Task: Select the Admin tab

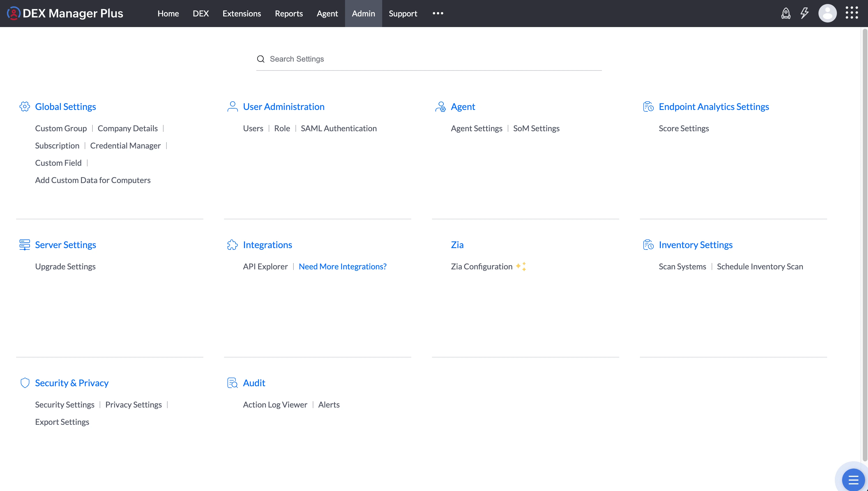Action: click(363, 14)
